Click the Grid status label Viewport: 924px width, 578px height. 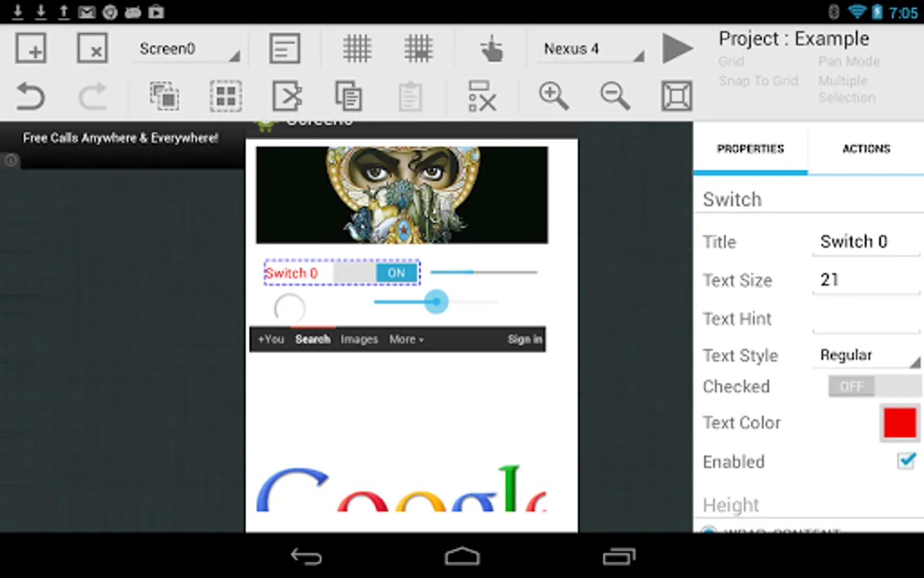(732, 62)
